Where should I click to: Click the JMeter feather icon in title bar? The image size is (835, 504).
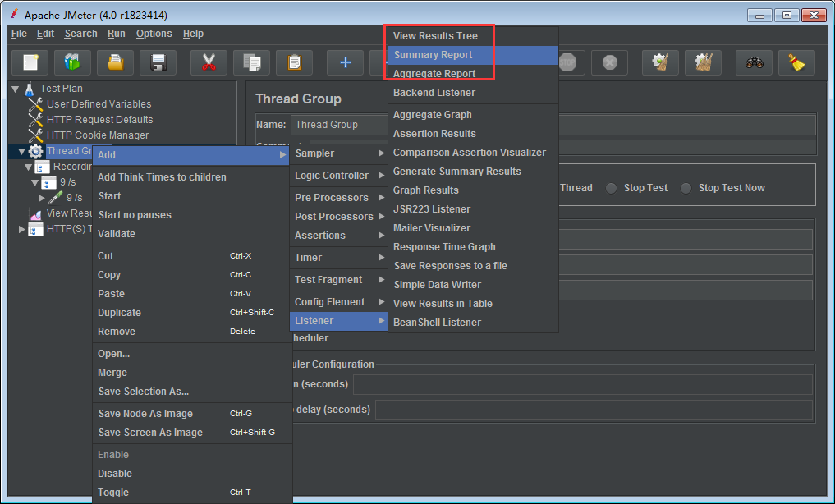pos(15,15)
